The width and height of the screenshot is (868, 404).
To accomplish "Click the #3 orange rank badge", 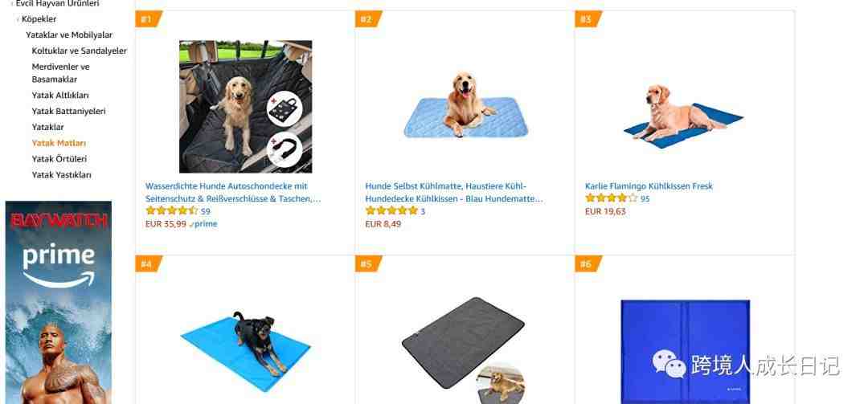I will tap(588, 18).
